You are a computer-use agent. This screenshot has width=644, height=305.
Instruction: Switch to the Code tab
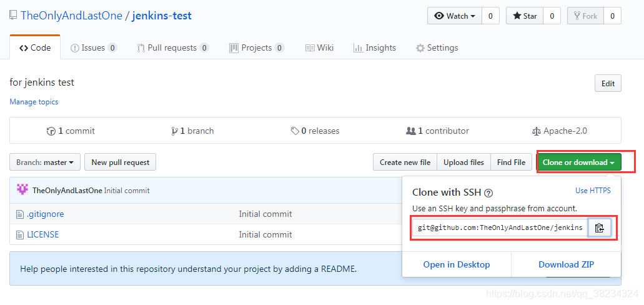click(x=36, y=47)
